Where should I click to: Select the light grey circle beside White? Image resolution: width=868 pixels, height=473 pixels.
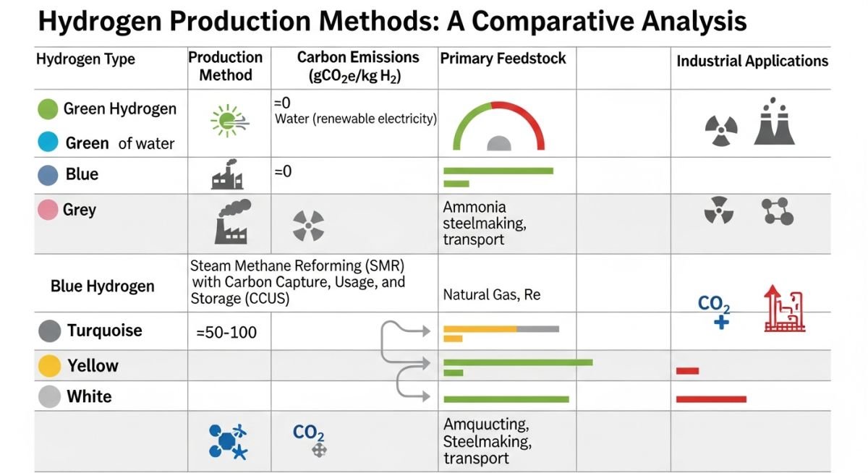pyautogui.click(x=49, y=397)
